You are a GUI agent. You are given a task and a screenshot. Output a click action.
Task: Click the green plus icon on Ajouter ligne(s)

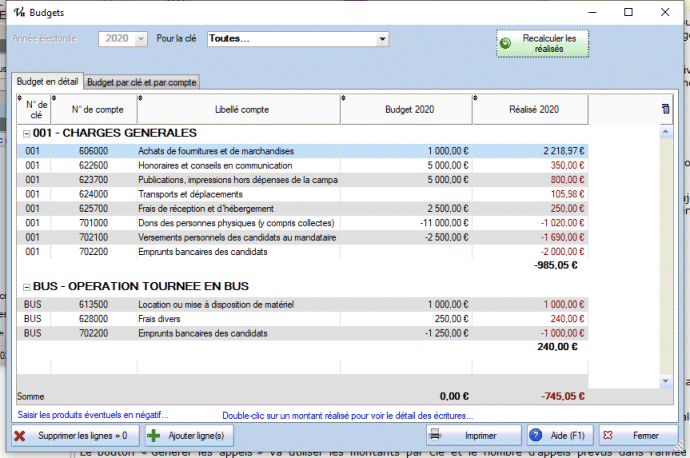point(154,436)
